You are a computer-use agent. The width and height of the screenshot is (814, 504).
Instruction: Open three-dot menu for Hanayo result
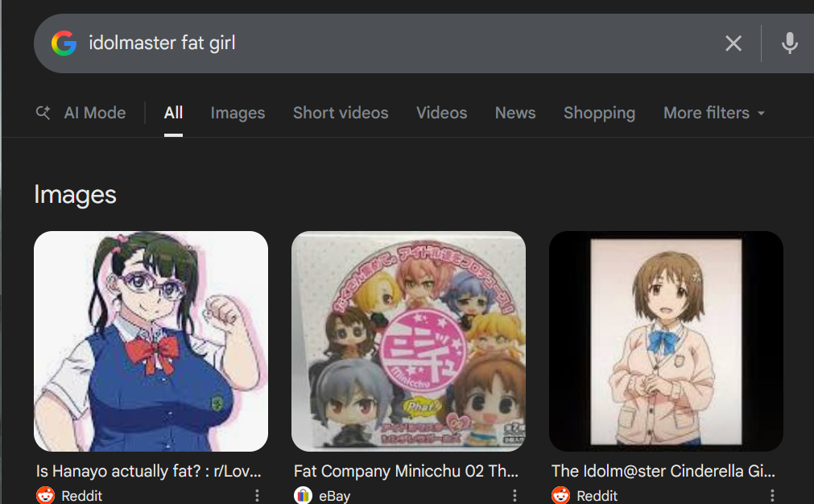[257, 495]
